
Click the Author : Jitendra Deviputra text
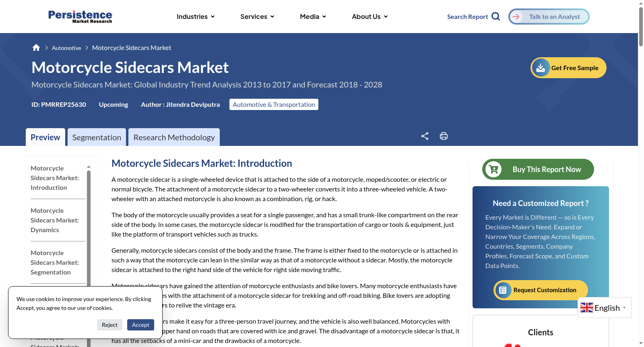[180, 104]
